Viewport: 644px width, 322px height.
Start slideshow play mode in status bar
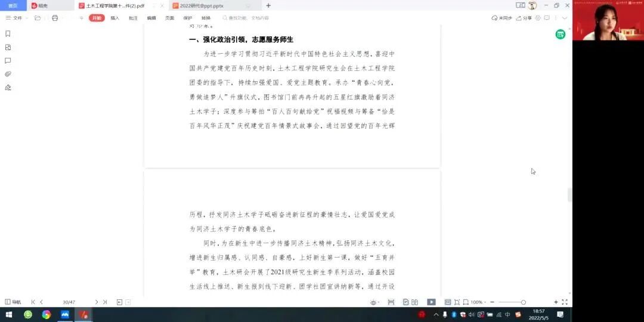click(x=431, y=302)
